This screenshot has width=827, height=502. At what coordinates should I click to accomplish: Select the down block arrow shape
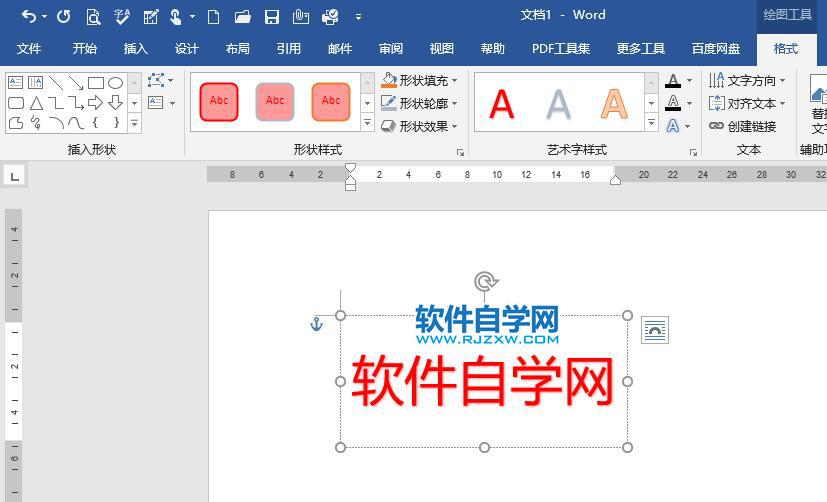(x=116, y=102)
